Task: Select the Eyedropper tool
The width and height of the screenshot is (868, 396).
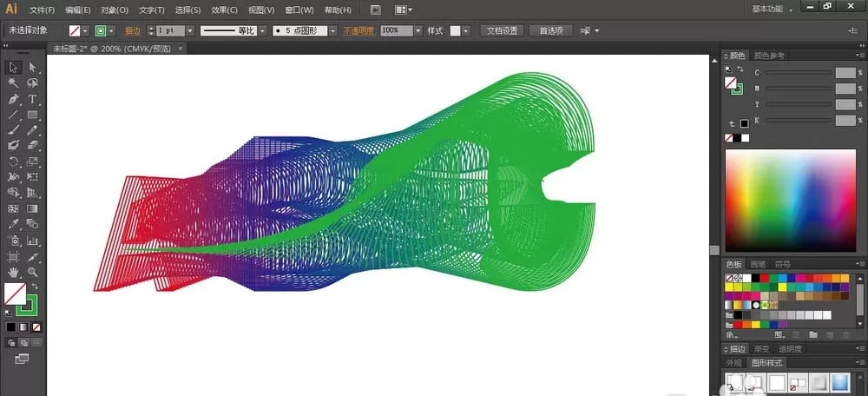Action: pyautogui.click(x=14, y=224)
